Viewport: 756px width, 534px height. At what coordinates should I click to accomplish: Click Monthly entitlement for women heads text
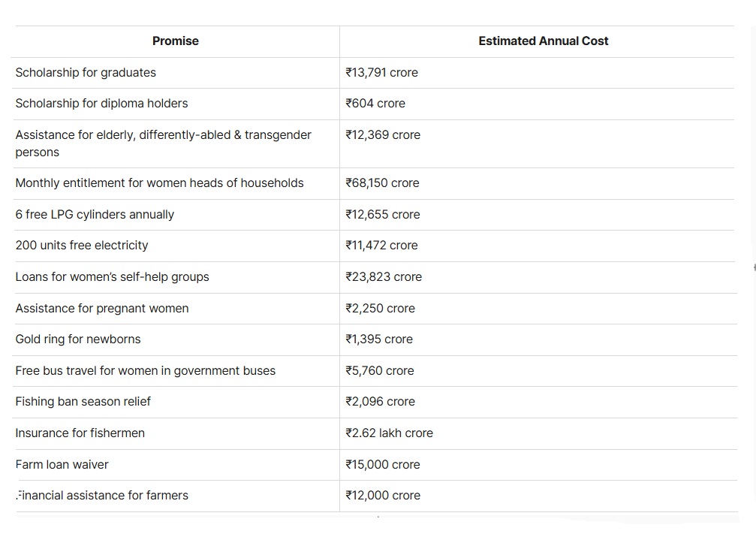[x=159, y=183]
